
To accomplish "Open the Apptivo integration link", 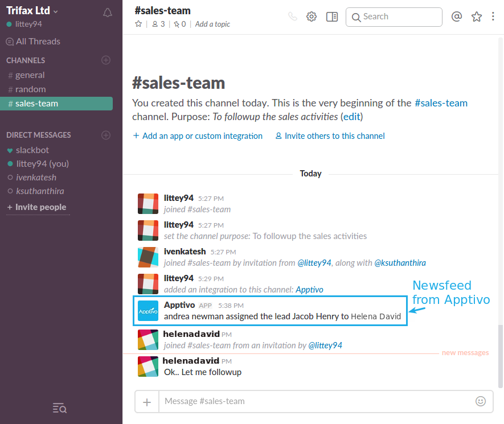I will [x=309, y=290].
